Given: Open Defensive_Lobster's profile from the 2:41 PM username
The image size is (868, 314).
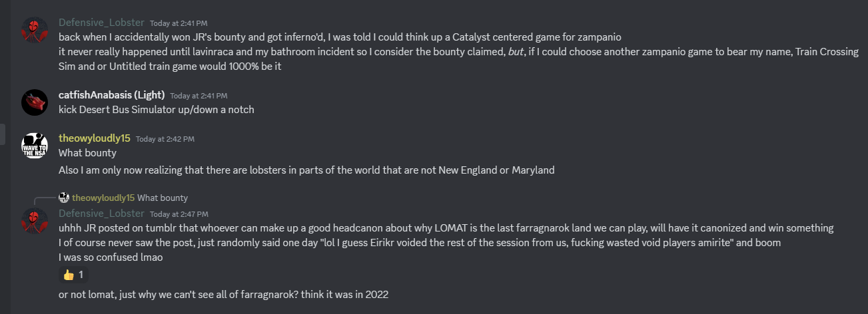Looking at the screenshot, I should point(101,23).
